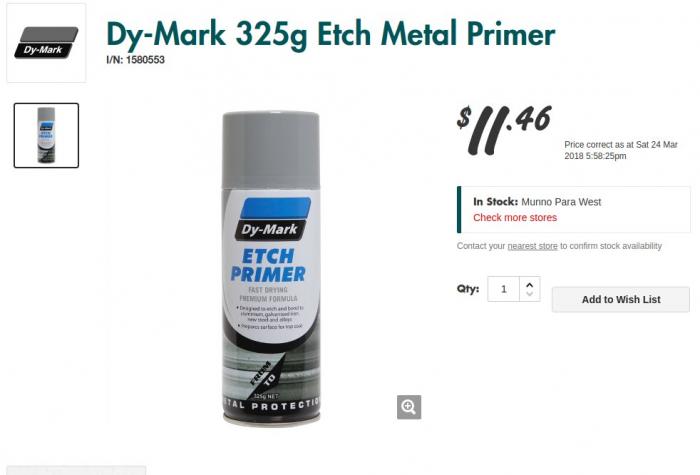Click the grey cap of the spray can

(271, 149)
